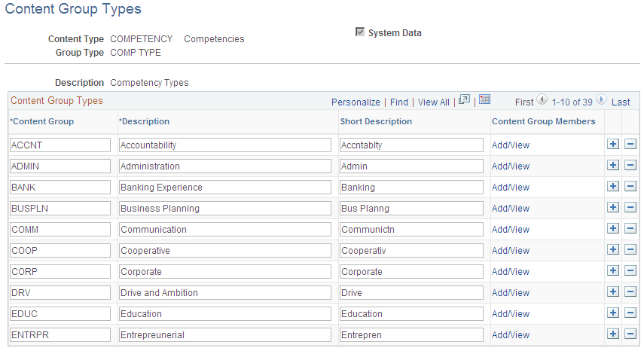Delete the ENTREPR row

[631, 334]
